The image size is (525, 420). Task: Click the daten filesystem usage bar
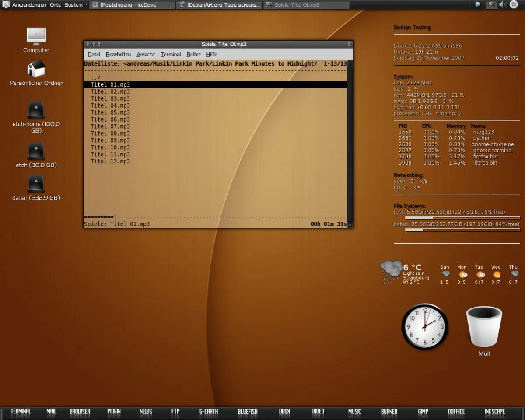pyautogui.click(x=462, y=230)
